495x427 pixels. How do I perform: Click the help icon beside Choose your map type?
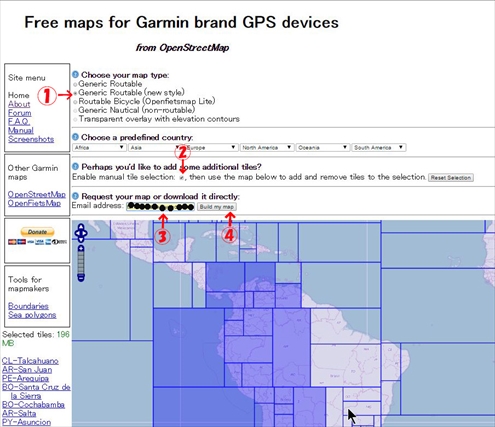click(x=75, y=75)
